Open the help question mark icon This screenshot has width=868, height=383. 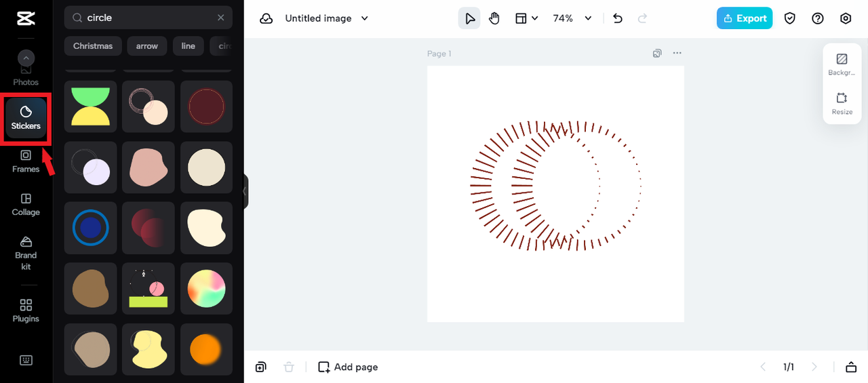(818, 18)
